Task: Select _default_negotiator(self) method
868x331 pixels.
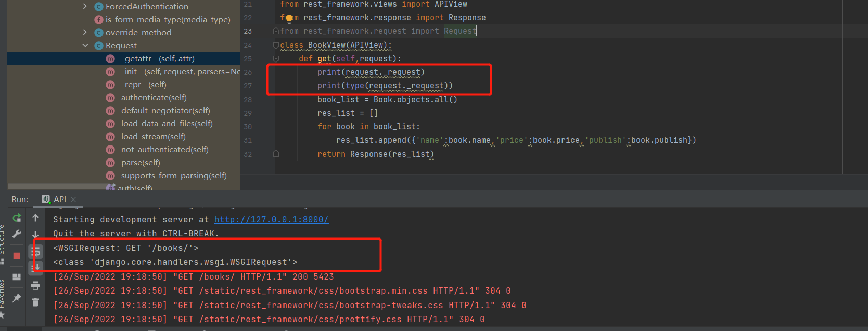Action: click(164, 110)
